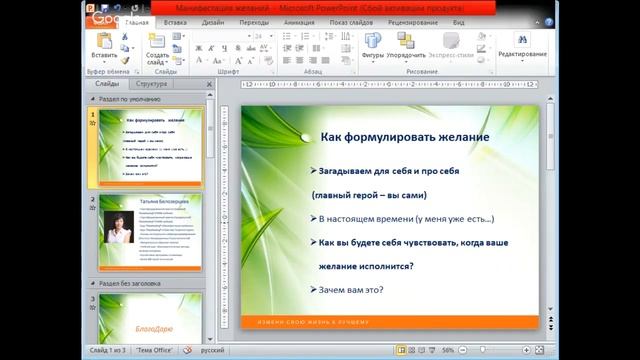Open the Упорядочить (Arrange) menu

point(406,46)
